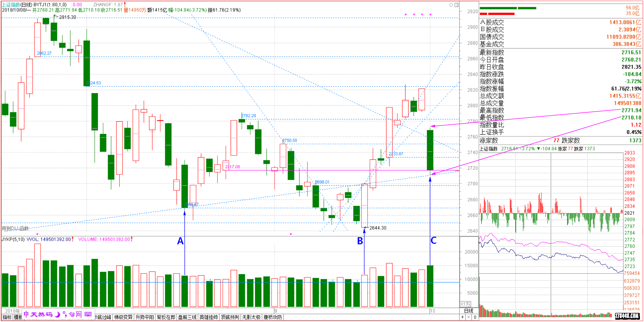Click the 国债成交 value 11093.8200亿
Screen dimensions: 644x322
pos(624,37)
